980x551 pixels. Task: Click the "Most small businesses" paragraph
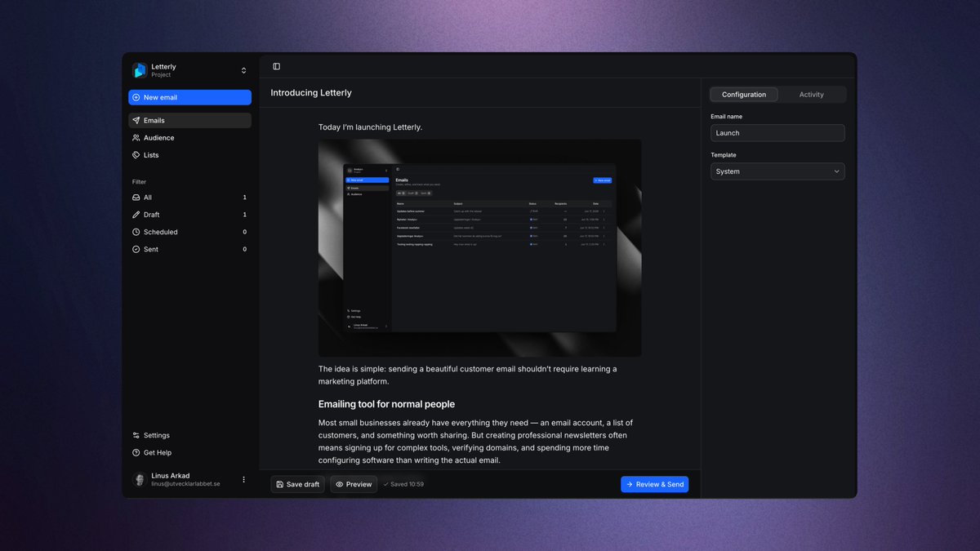(475, 442)
